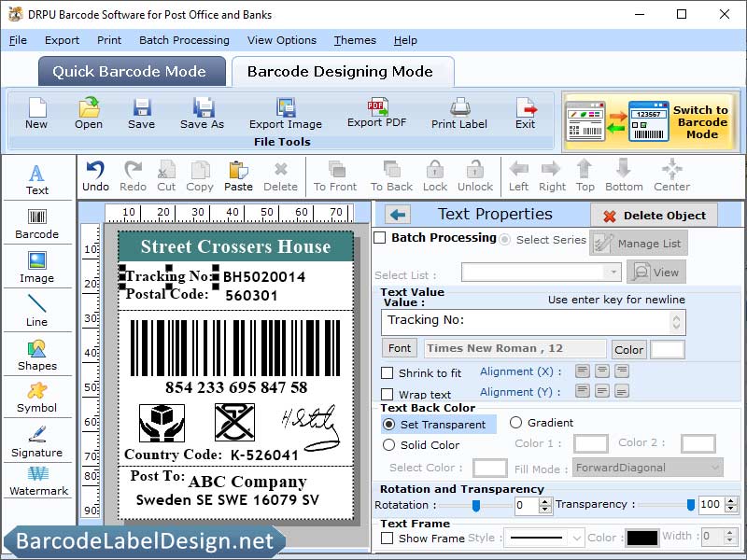Image resolution: width=747 pixels, height=560 pixels.
Task: Open the View Options menu
Action: click(x=282, y=40)
